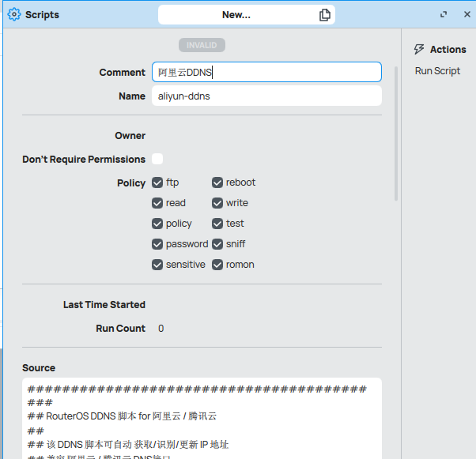Disable the test policy checkbox
Viewport: 476px width, 459px height.
click(x=217, y=224)
